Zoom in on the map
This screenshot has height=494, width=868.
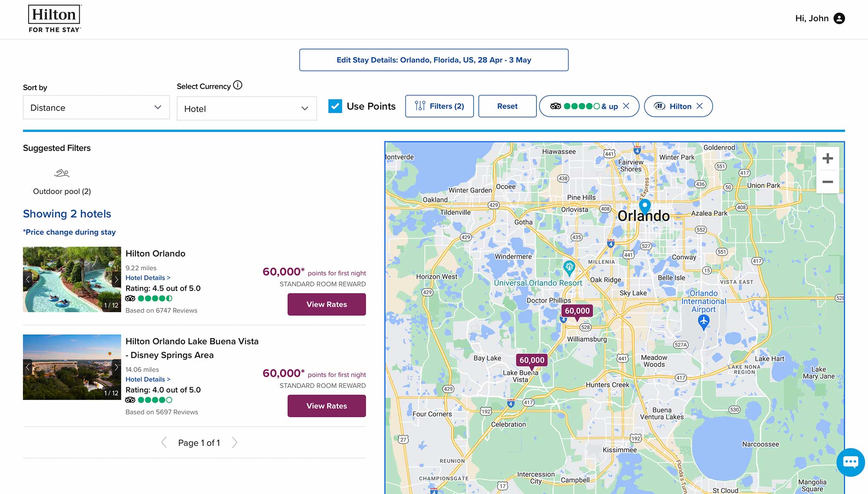coord(828,158)
